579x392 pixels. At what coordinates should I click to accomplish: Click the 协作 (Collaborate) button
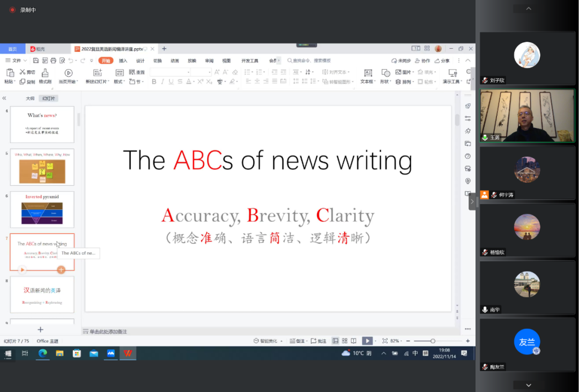point(422,61)
